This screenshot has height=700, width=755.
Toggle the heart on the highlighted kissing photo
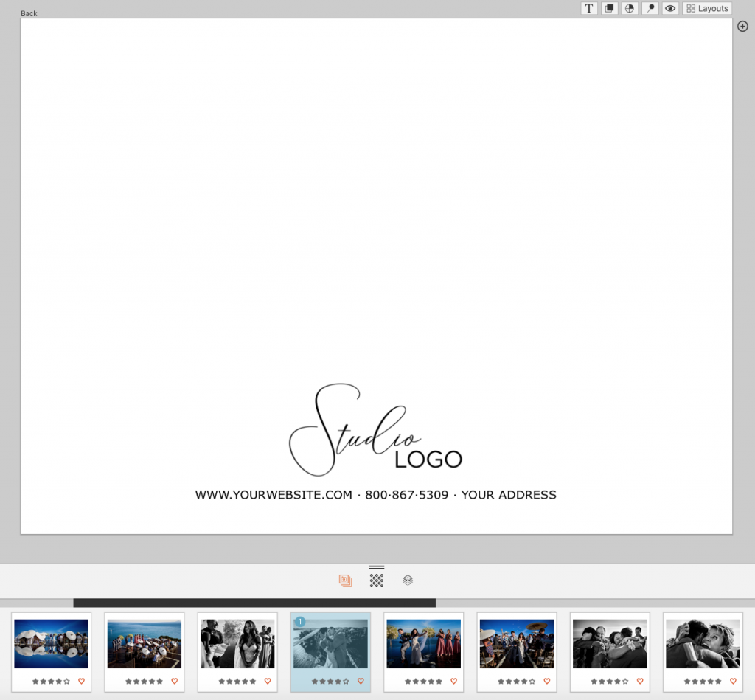tap(361, 682)
